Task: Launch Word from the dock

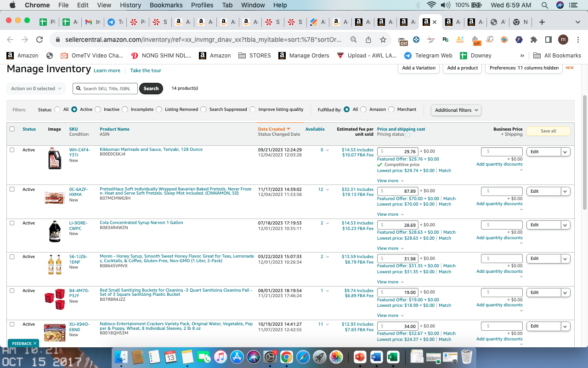Action: click(376, 356)
